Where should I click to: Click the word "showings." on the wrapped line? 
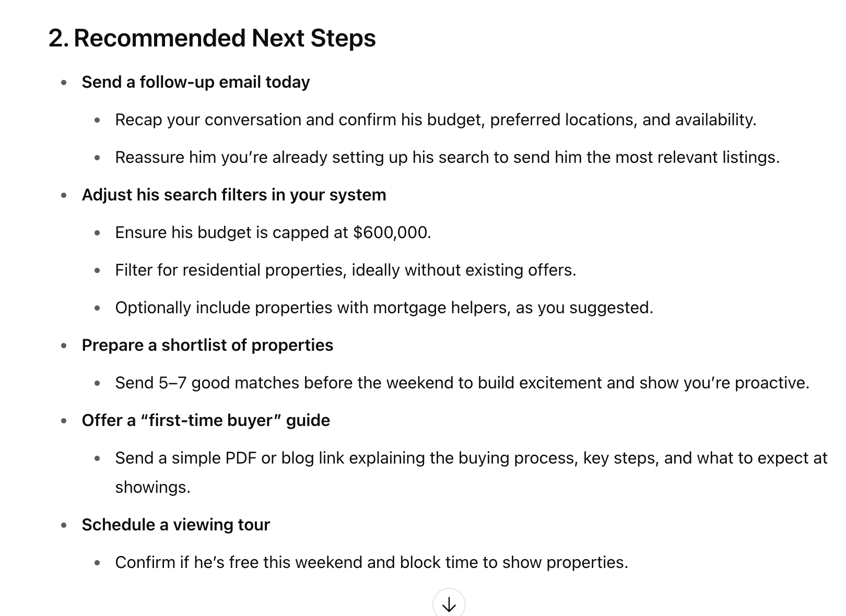click(x=152, y=487)
